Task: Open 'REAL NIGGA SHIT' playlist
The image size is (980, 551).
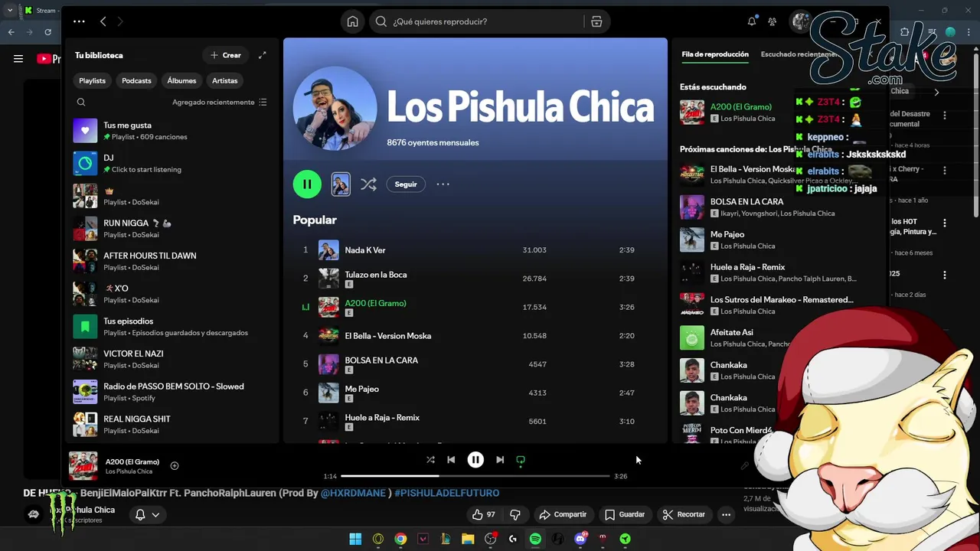Action: [171, 425]
